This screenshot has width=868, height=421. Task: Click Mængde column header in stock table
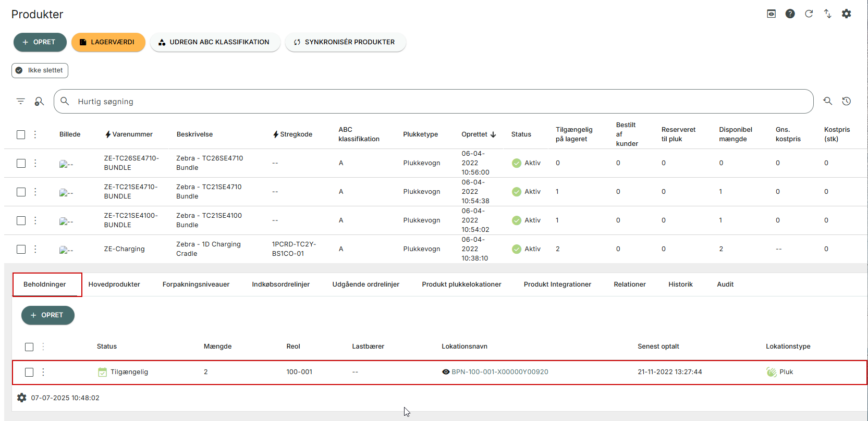217,346
